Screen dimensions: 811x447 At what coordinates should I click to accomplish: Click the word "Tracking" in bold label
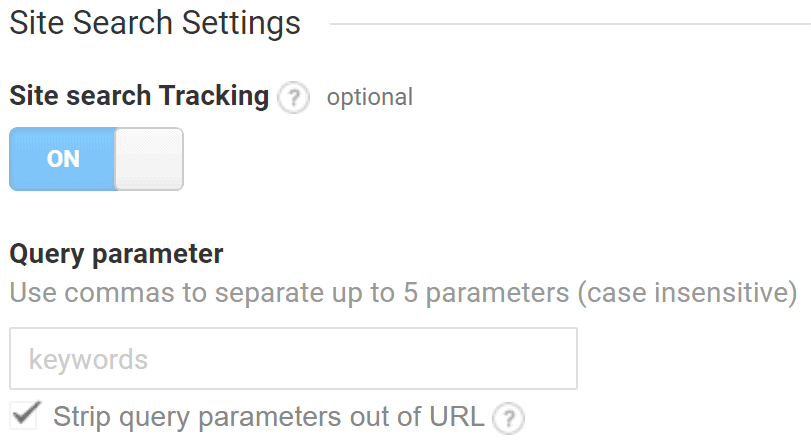point(214,96)
